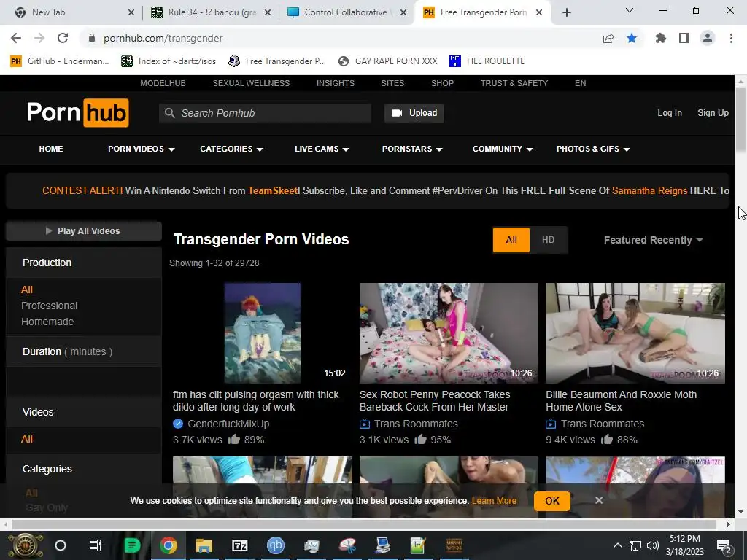This screenshot has height=560, width=747.
Task: Select Homemade under Production
Action: pyautogui.click(x=47, y=322)
